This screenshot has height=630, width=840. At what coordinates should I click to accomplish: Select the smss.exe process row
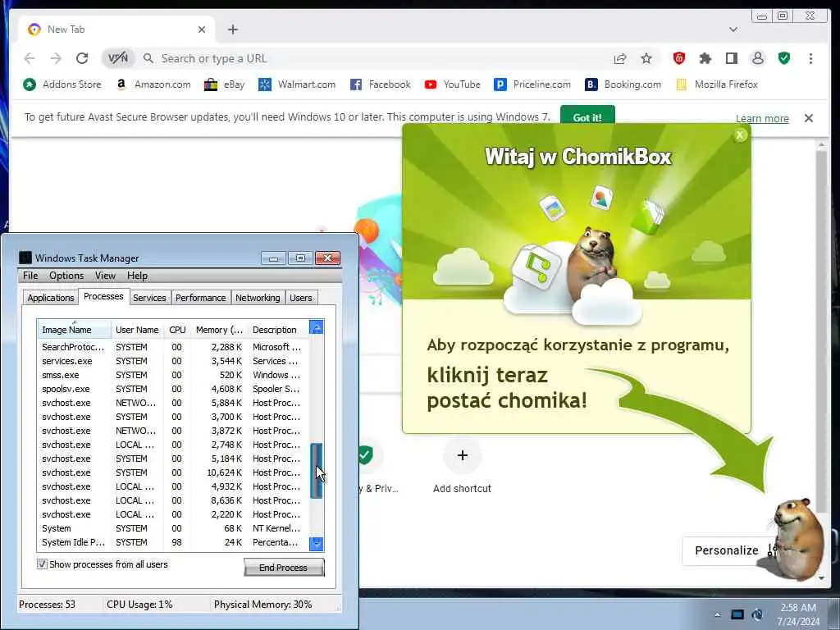(x=172, y=375)
